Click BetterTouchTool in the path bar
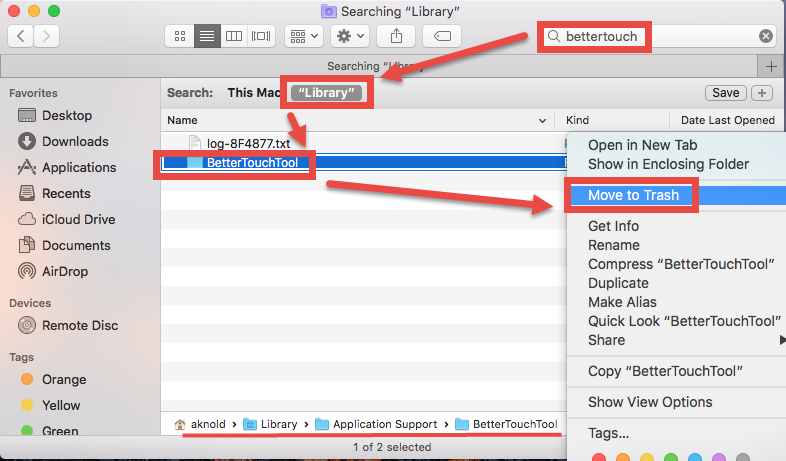This screenshot has height=461, width=786. (506, 424)
